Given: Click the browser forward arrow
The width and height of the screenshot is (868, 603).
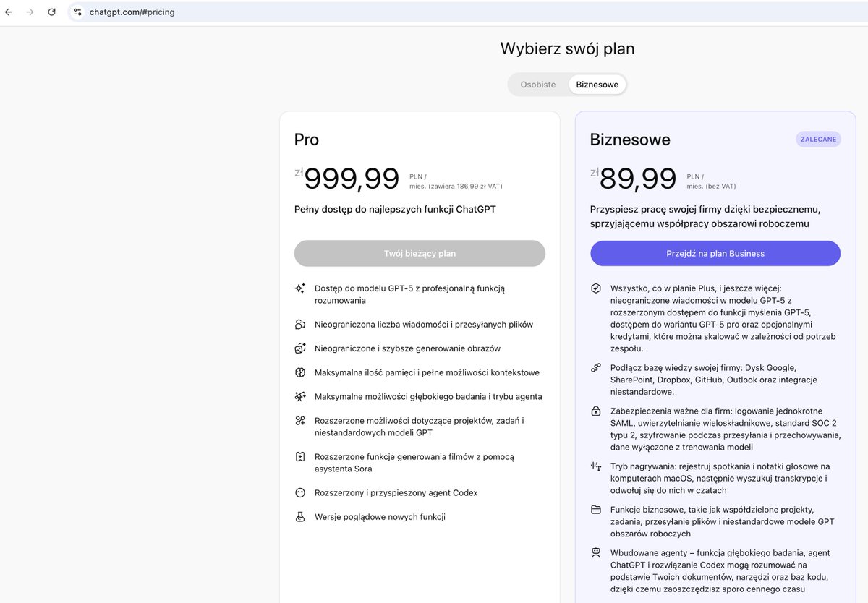Looking at the screenshot, I should pos(30,12).
